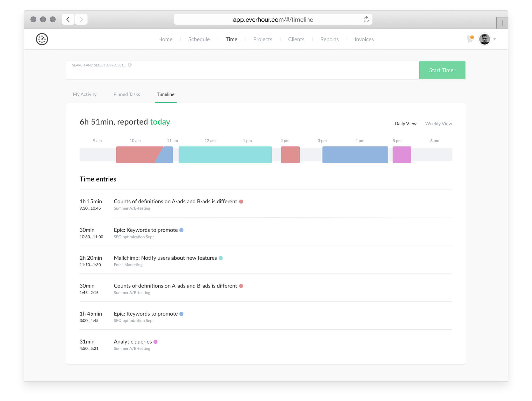The width and height of the screenshot is (532, 401).
Task: Click red dot on 1:45...2:15 entry
Action: [241, 286]
